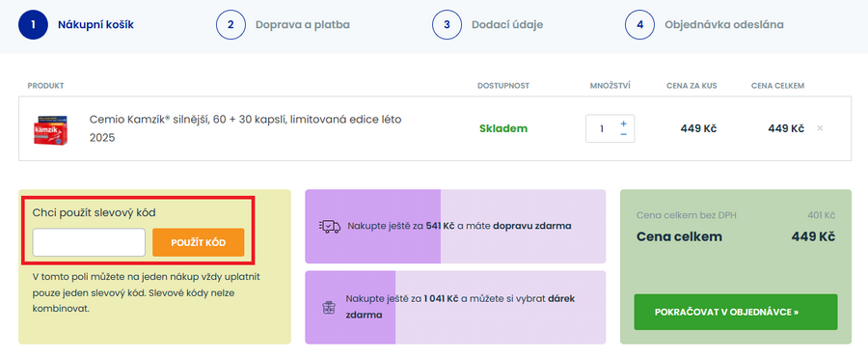Go to step 4 Objednávka odeslána
868x359 pixels.
tap(704, 25)
